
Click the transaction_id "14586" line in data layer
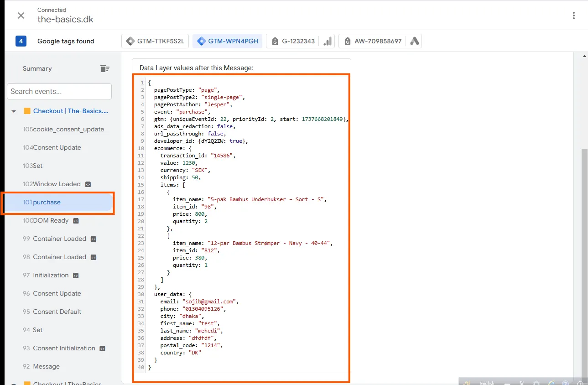[198, 156]
